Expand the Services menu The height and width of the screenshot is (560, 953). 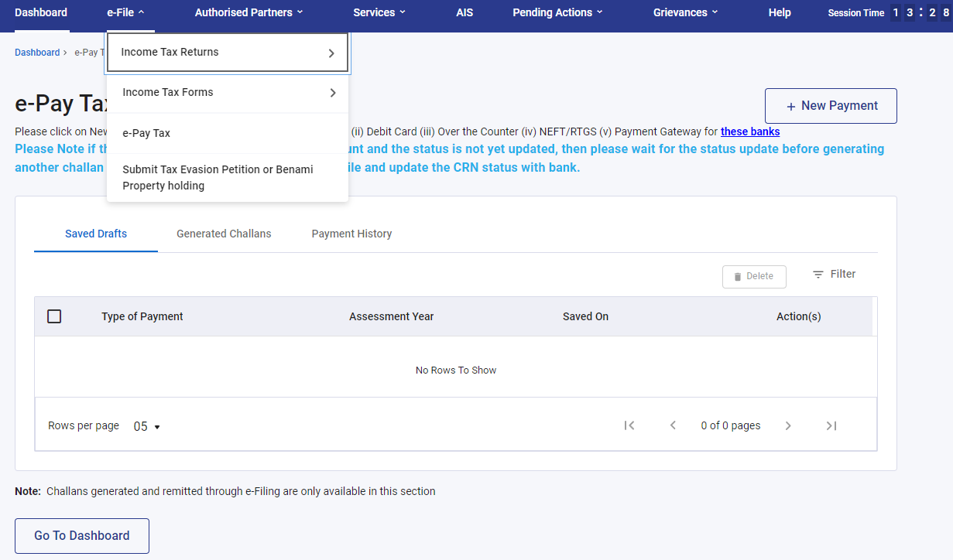[x=379, y=12]
